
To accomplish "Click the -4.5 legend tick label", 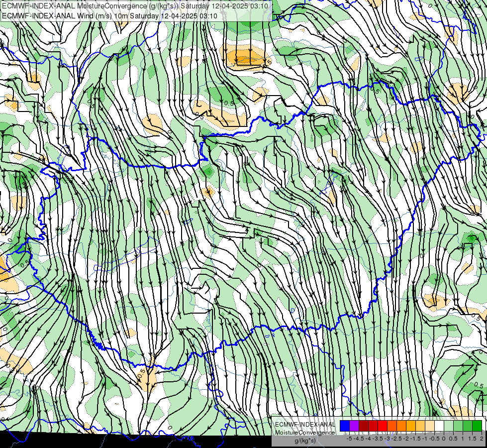I will coord(360,439).
